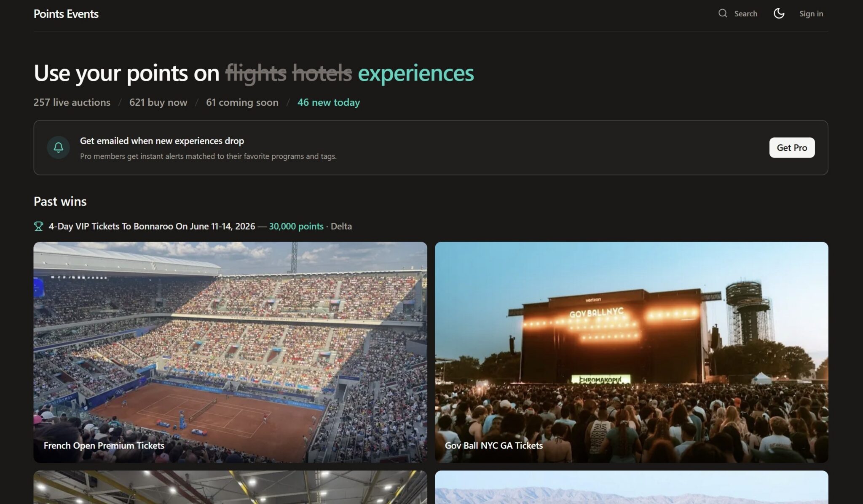The height and width of the screenshot is (504, 863).
Task: Click the notification bell icon
Action: pos(59,147)
